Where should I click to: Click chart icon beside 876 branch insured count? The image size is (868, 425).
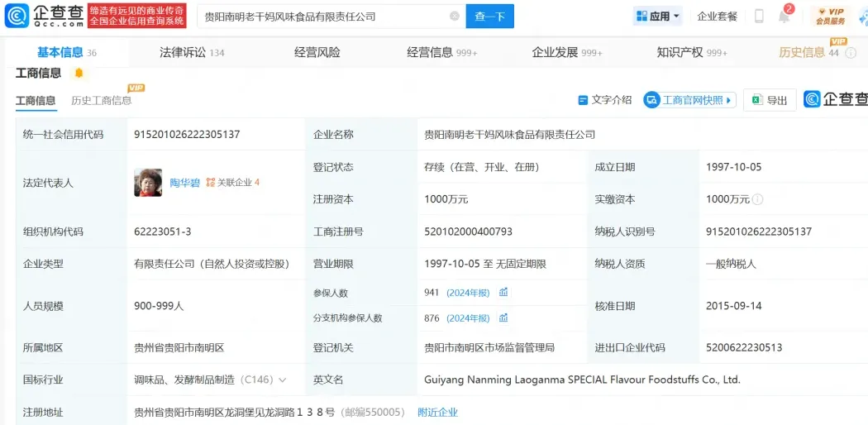point(503,318)
